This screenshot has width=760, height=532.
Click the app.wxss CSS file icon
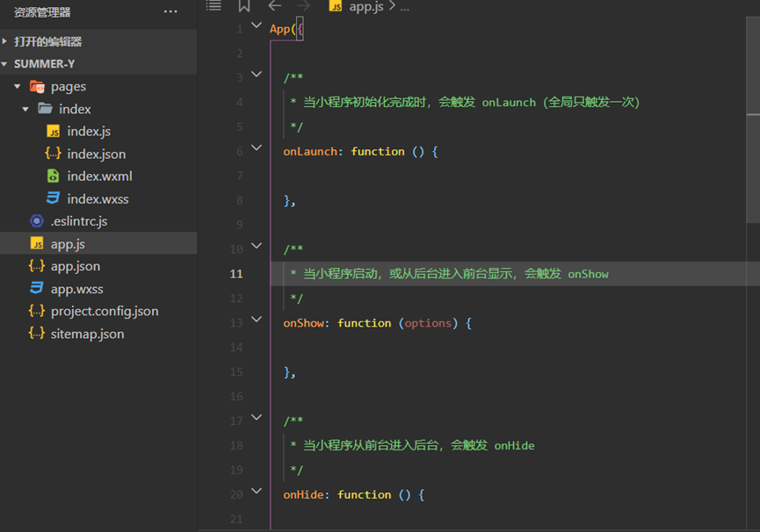click(36, 289)
